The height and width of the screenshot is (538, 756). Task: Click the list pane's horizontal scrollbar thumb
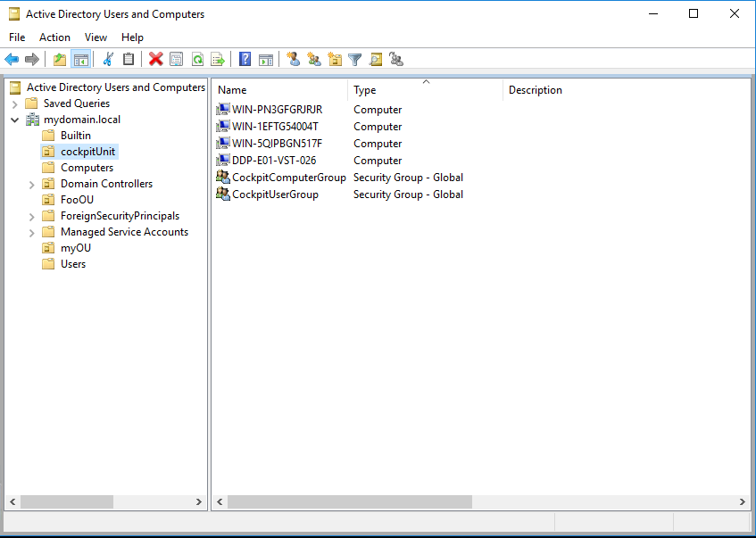pos(350,501)
